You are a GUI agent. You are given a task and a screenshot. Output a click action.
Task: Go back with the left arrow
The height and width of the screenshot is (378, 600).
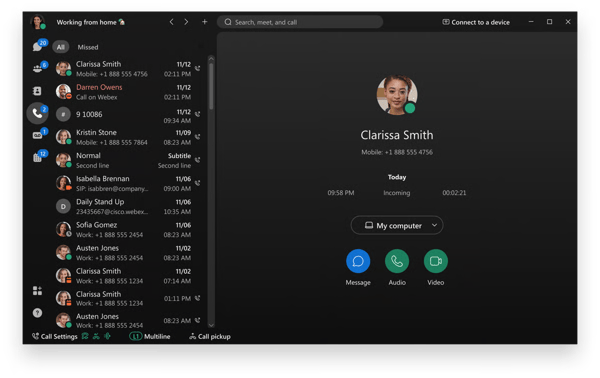click(171, 22)
